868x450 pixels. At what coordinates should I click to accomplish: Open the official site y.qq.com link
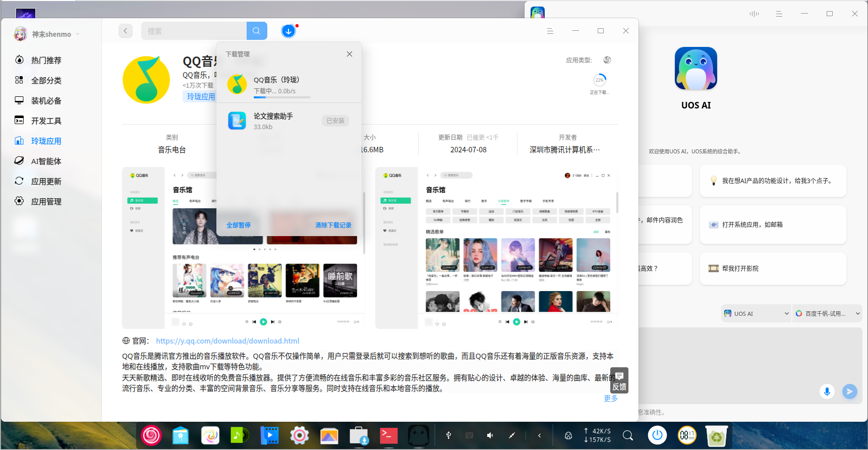pos(227,341)
